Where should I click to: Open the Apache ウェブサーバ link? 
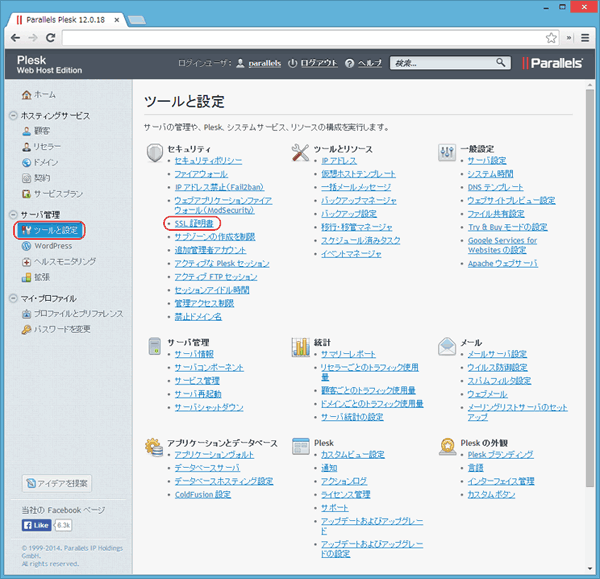(x=502, y=263)
